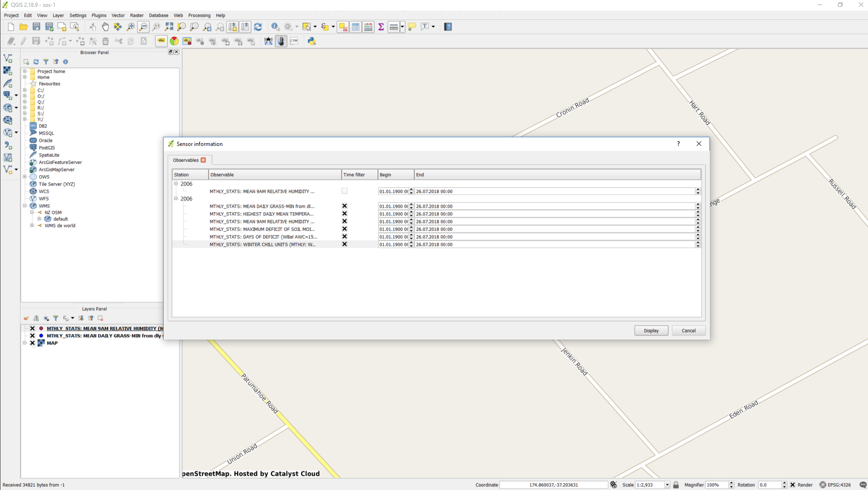Click the Zoom In magnifier tool
The height and width of the screenshot is (490, 868).
(131, 27)
